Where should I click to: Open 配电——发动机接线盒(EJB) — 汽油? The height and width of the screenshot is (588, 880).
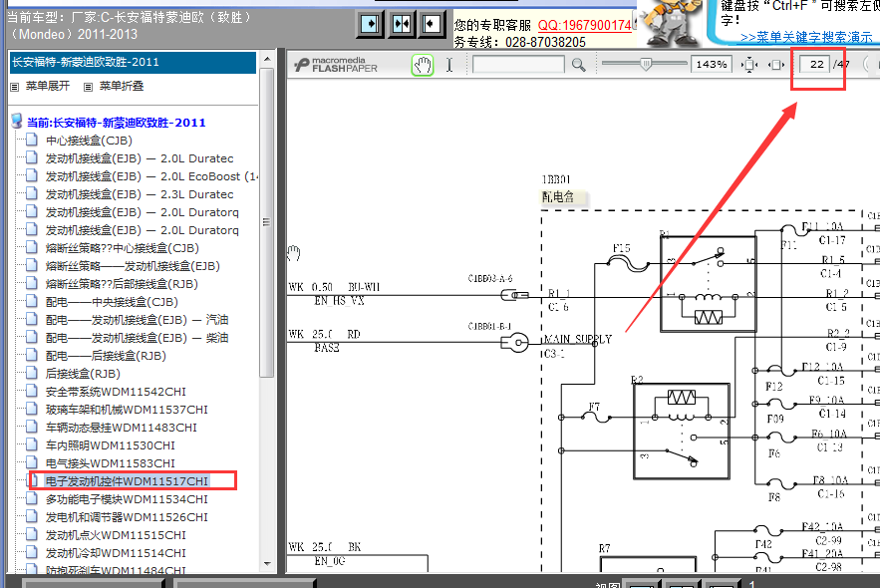click(137, 320)
